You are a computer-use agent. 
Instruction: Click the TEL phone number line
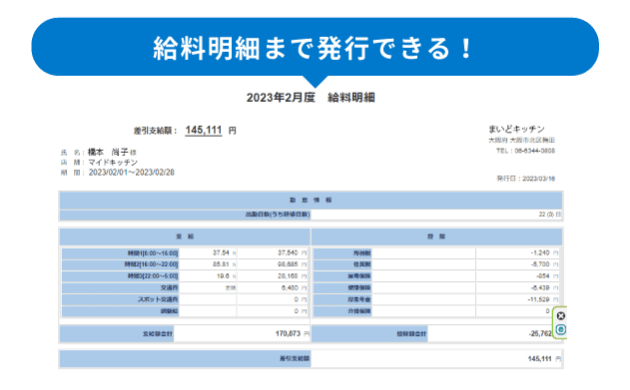tap(526, 151)
